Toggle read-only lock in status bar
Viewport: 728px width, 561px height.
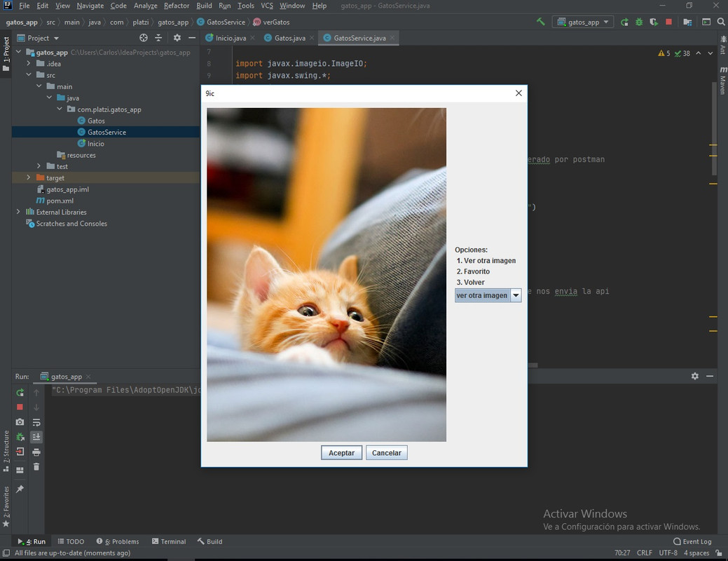719,553
